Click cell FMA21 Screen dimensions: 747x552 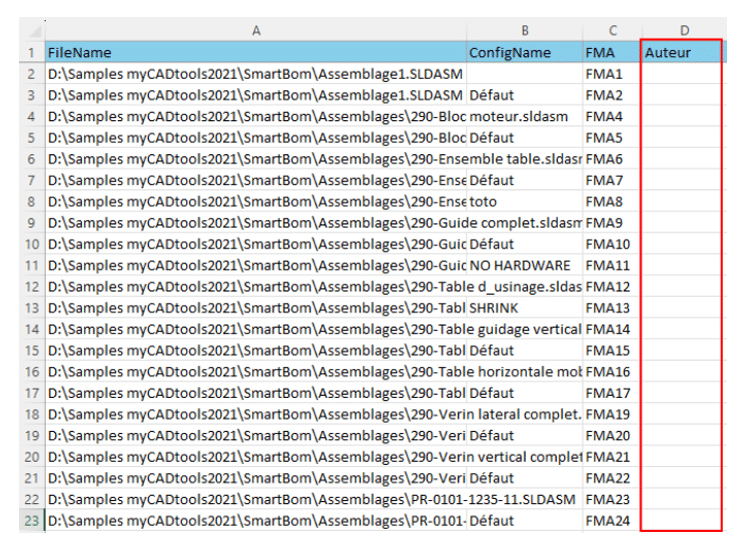[x=612, y=457]
